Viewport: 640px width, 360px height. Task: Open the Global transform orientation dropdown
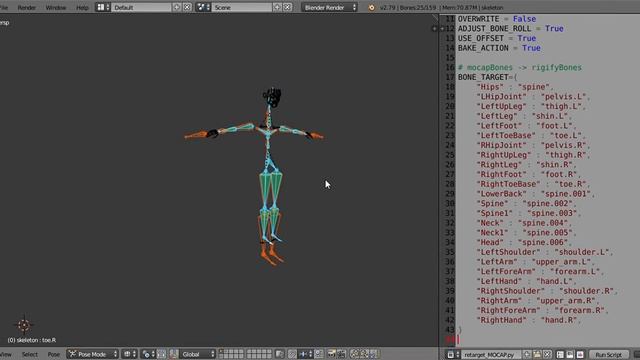click(x=198, y=354)
